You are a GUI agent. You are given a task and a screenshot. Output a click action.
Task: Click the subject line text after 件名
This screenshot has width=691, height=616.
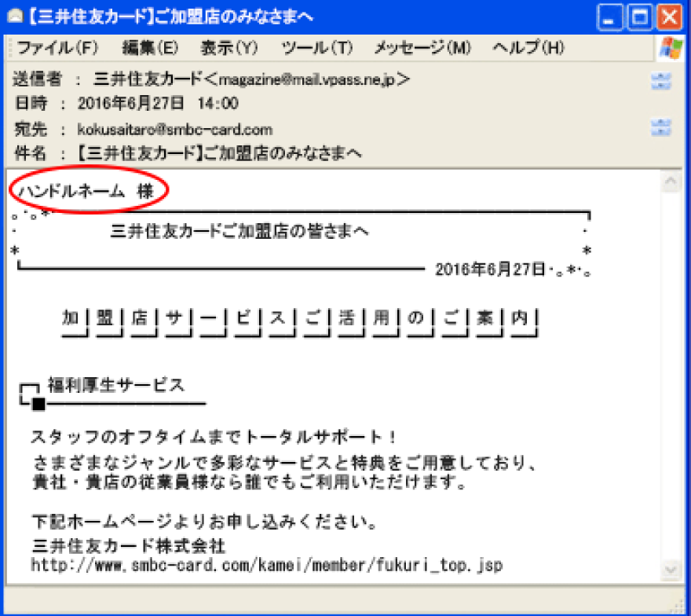tap(219, 153)
